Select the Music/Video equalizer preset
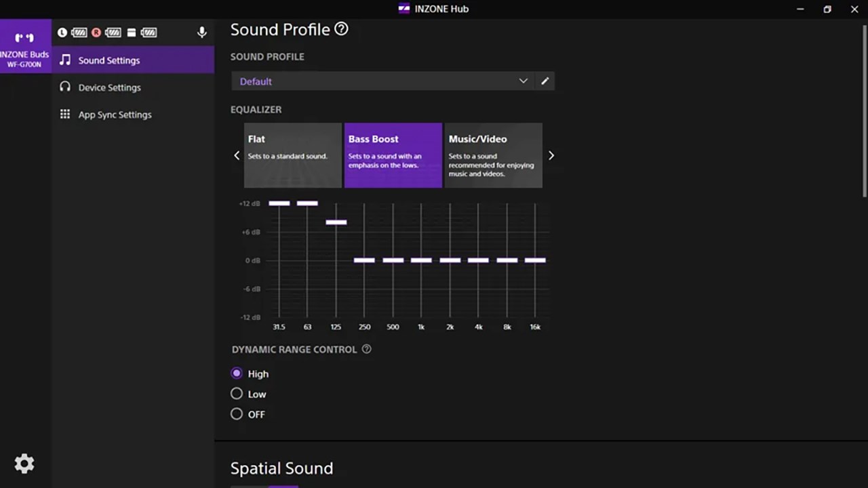 pos(494,155)
